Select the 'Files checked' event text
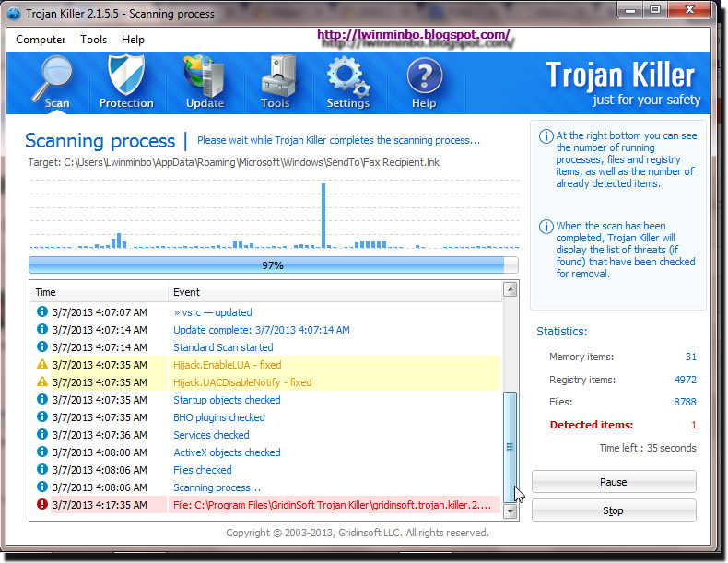The image size is (728, 563). (x=203, y=470)
